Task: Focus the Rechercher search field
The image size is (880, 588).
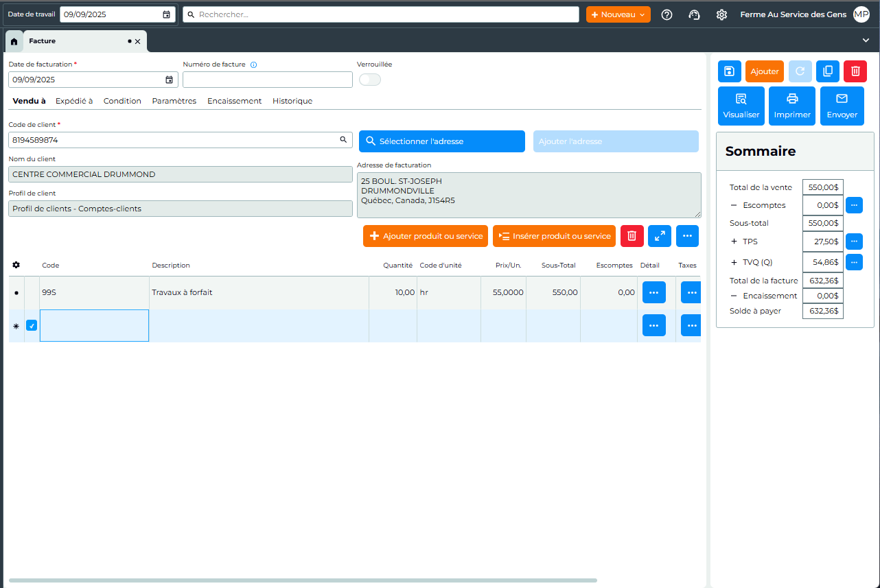Action: [x=381, y=14]
